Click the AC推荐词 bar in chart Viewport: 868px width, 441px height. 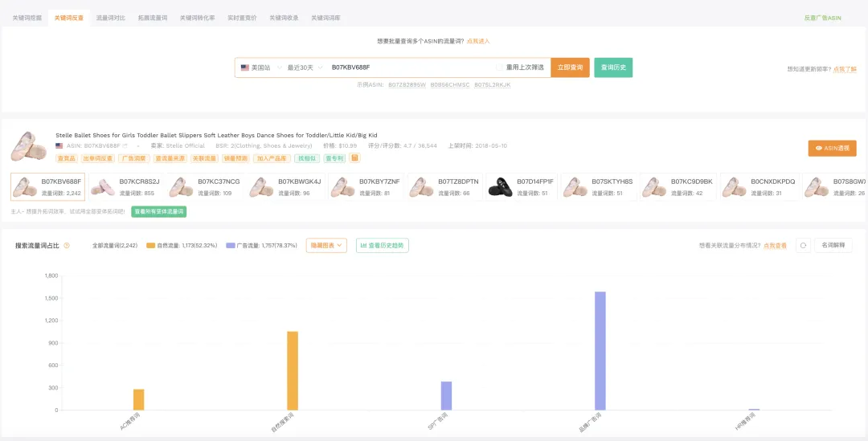click(x=138, y=399)
